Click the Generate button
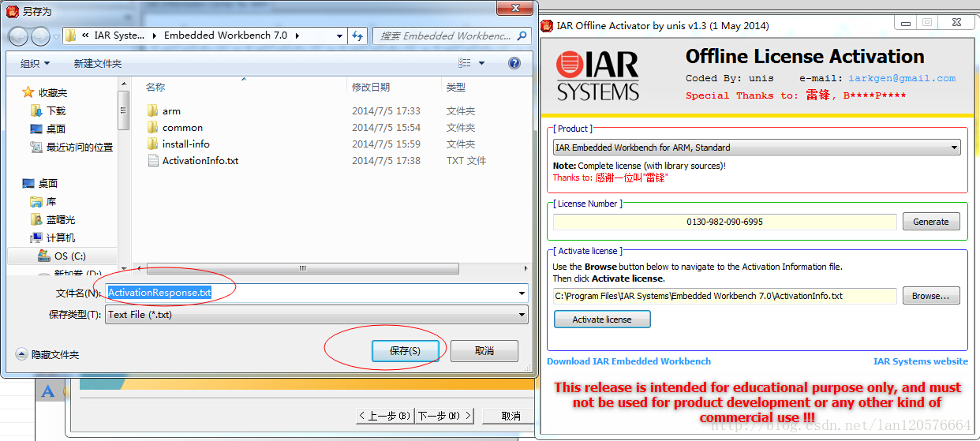The width and height of the screenshot is (980, 441). (x=931, y=222)
